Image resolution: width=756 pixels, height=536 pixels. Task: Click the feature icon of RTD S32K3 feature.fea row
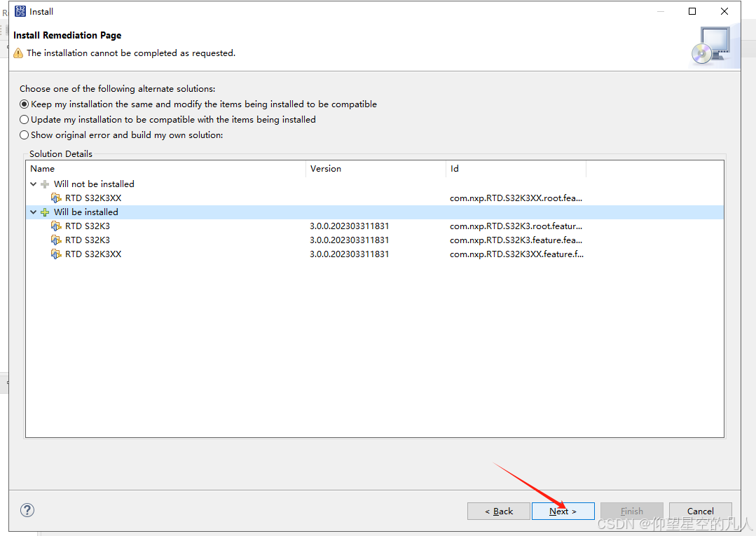[56, 240]
